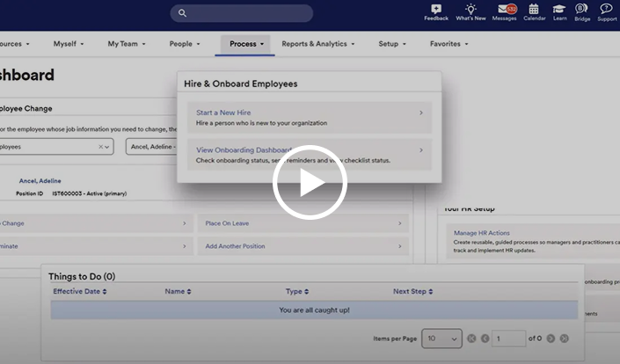Click the page number input box
The width and height of the screenshot is (620, 364).
[508, 339]
